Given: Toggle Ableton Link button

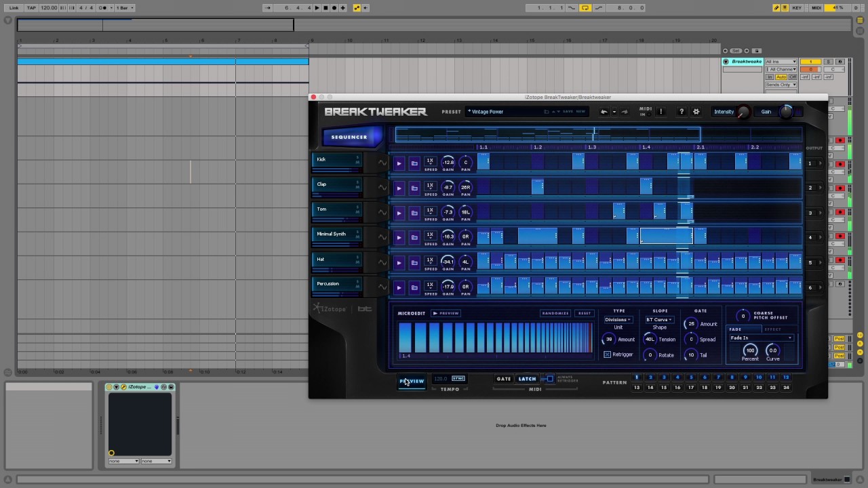Looking at the screenshot, I should click(14, 7).
